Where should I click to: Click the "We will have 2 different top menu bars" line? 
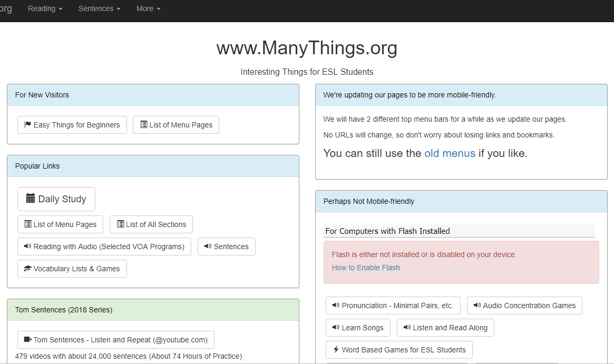click(x=445, y=119)
